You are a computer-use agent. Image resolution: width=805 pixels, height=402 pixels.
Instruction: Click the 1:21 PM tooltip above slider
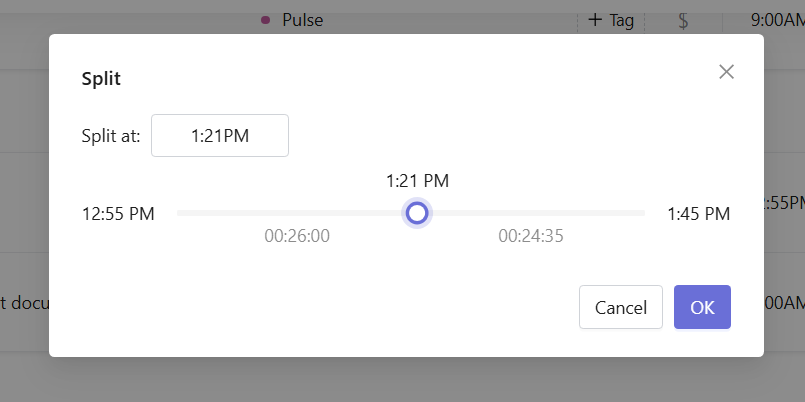(417, 181)
